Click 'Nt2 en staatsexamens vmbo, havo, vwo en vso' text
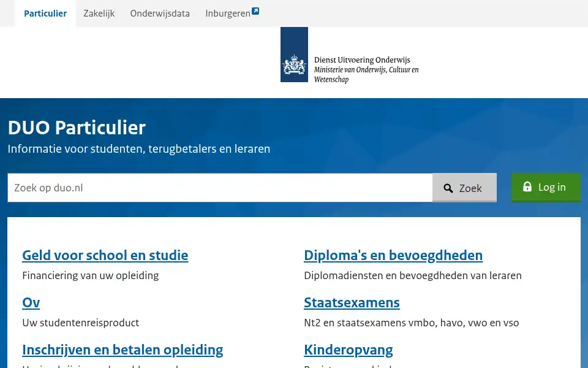Screen dimensions: 588x368 coord(412,323)
